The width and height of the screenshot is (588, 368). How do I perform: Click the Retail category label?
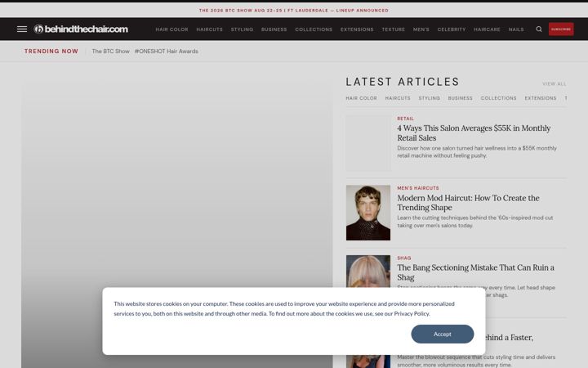pyautogui.click(x=405, y=119)
